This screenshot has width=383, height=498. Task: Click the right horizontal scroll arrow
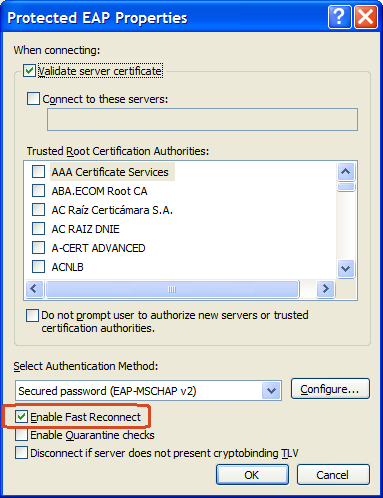pyautogui.click(x=326, y=288)
